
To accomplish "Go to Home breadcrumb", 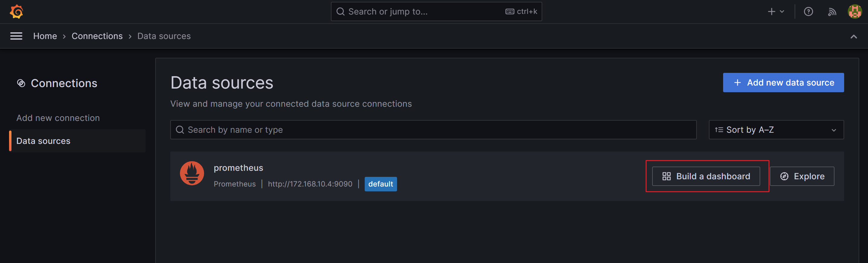I will [45, 36].
